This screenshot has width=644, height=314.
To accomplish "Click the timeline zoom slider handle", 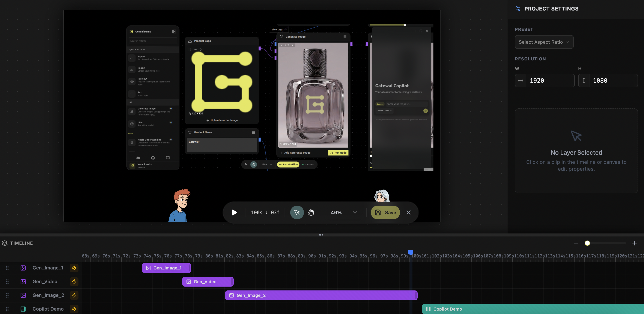I will pos(587,243).
